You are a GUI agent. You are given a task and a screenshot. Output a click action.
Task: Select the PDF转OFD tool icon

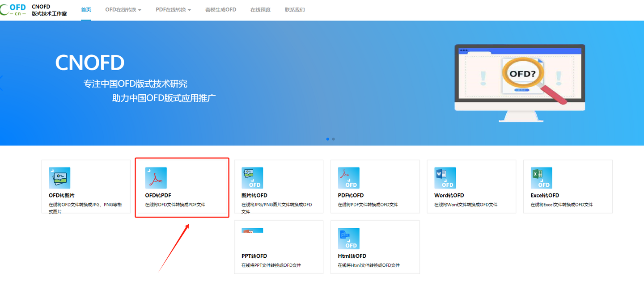(348, 177)
